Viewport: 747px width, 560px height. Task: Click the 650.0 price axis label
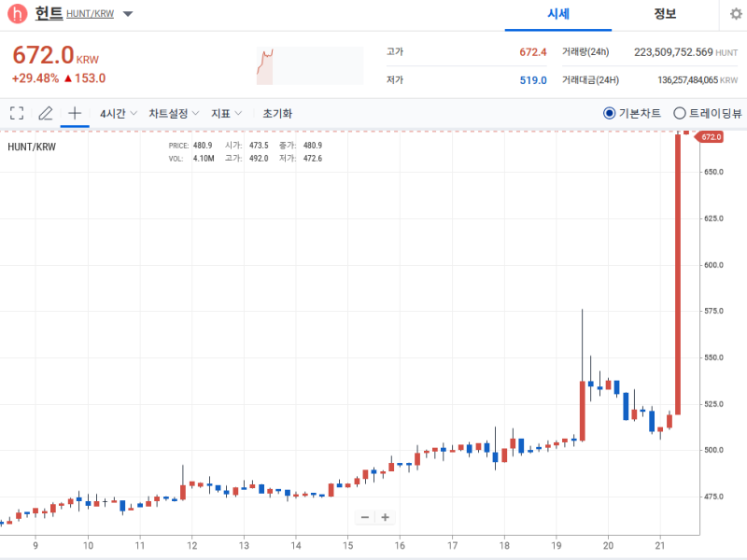pos(713,172)
